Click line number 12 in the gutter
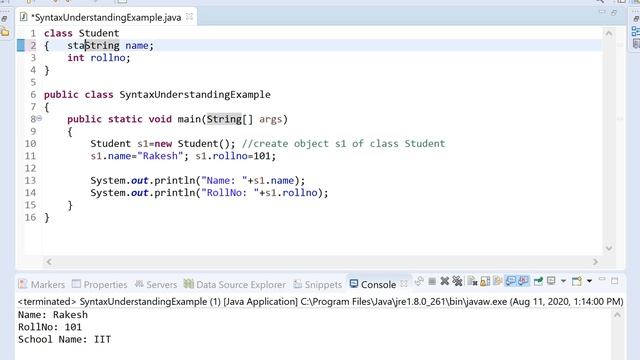The width and height of the screenshot is (640, 360). tap(31, 168)
